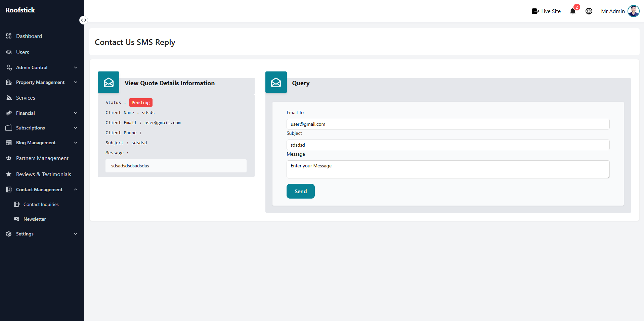Screen dimensions: 644x321
Task: Click the Live Site exit icon
Action: coord(535,11)
